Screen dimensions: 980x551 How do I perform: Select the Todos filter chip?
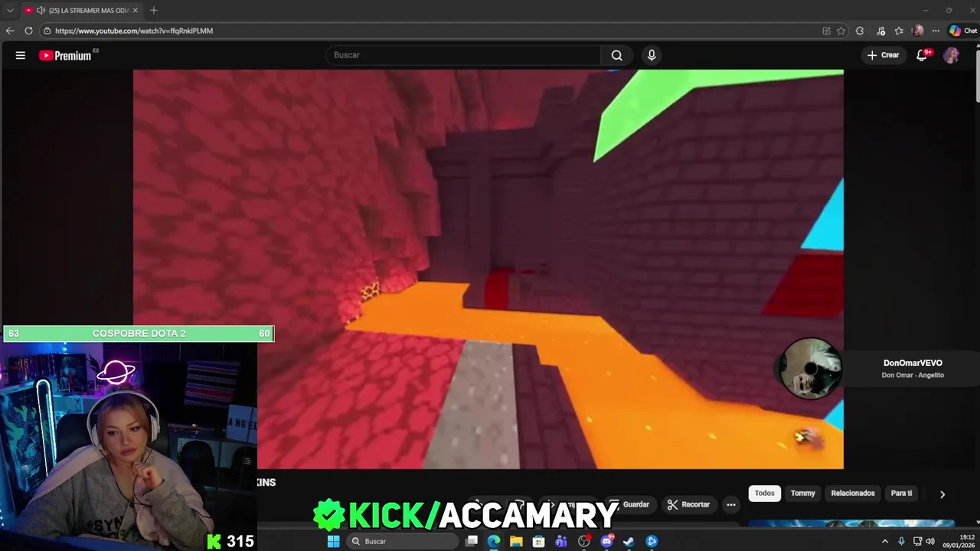(765, 493)
